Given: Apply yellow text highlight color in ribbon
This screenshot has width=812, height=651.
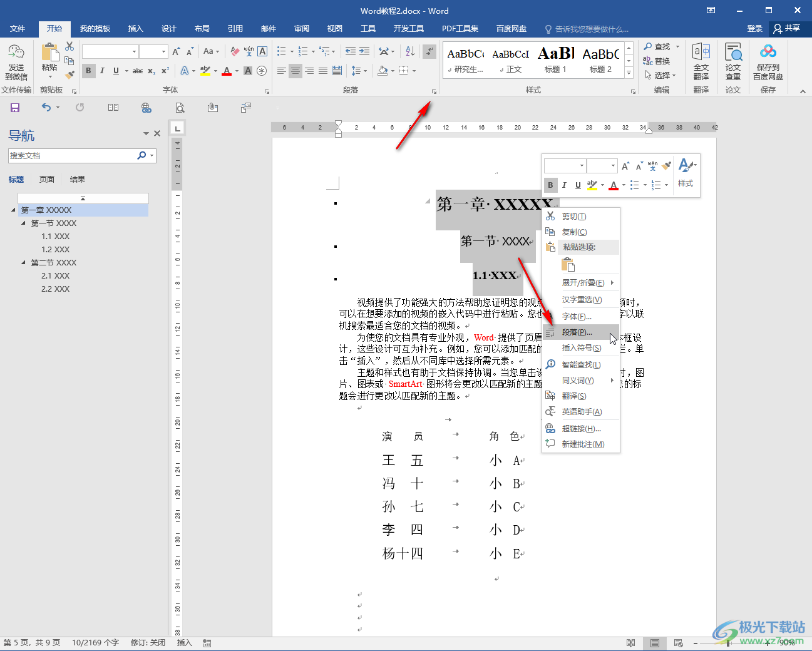Looking at the screenshot, I should (205, 71).
